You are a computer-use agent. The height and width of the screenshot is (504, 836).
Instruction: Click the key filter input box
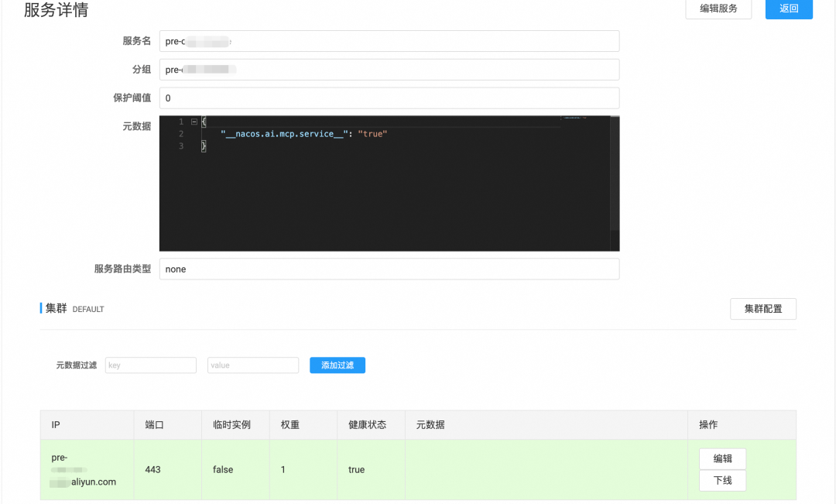[150, 365]
